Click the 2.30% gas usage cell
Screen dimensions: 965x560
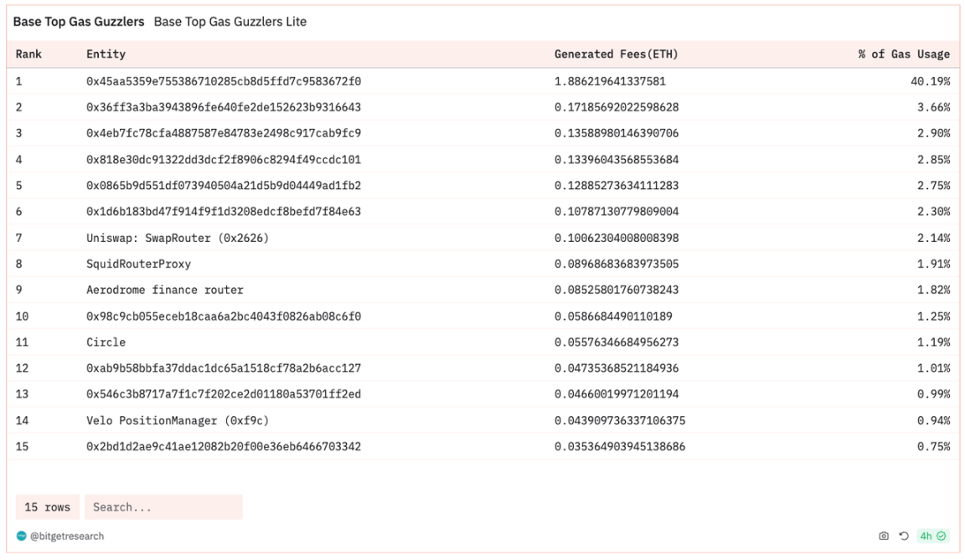click(x=934, y=212)
